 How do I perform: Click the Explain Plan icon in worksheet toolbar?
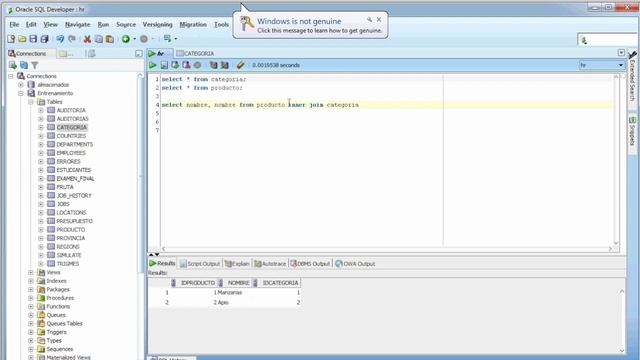click(213, 65)
